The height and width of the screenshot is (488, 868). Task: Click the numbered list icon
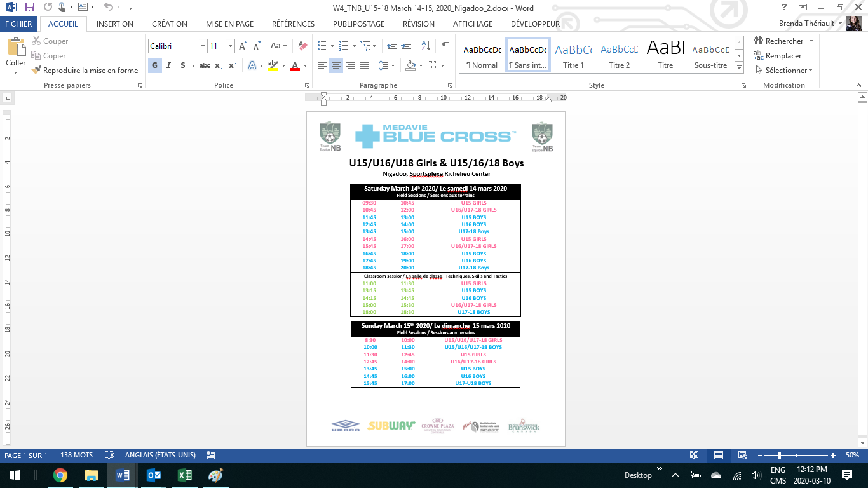[x=344, y=46]
